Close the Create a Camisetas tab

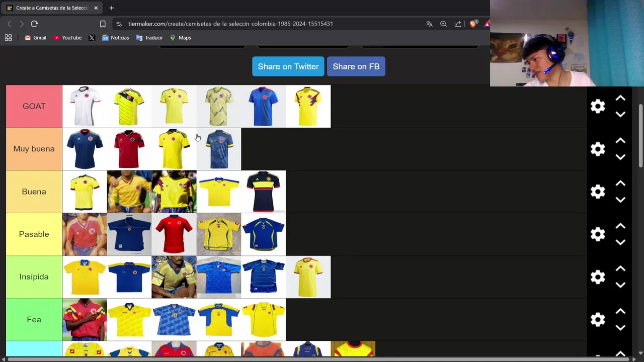coord(96,8)
